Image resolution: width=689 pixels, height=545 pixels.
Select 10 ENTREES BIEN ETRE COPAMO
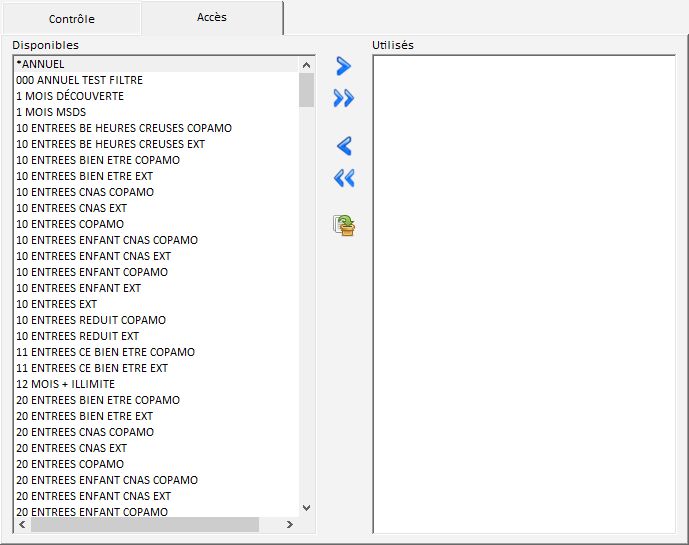[98, 160]
